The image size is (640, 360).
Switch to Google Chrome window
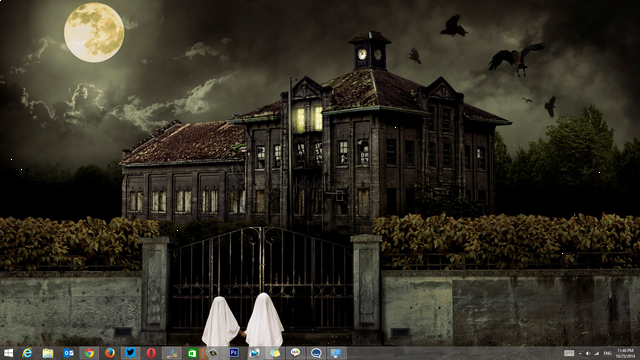[x=89, y=353]
